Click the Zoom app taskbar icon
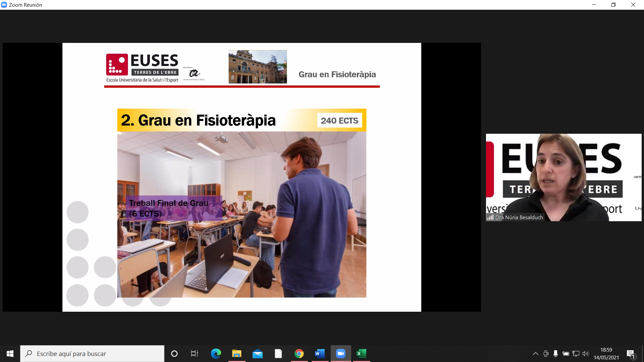 click(x=340, y=354)
